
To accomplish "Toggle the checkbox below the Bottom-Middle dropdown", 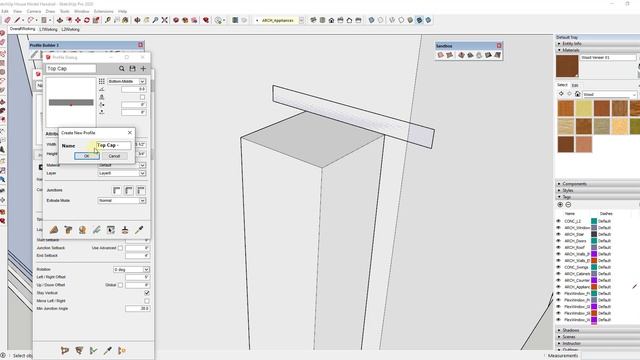I will coord(142,97).
